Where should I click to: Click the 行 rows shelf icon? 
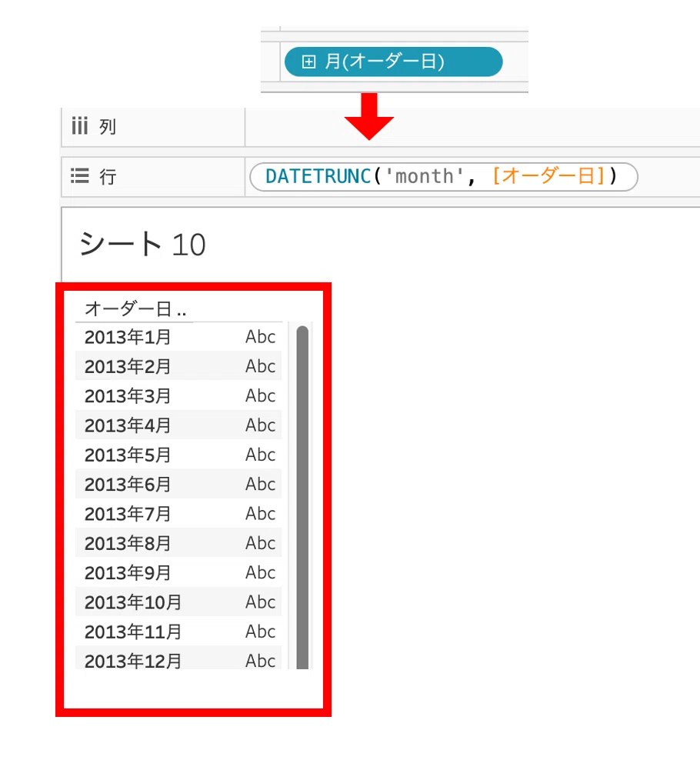click(80, 175)
